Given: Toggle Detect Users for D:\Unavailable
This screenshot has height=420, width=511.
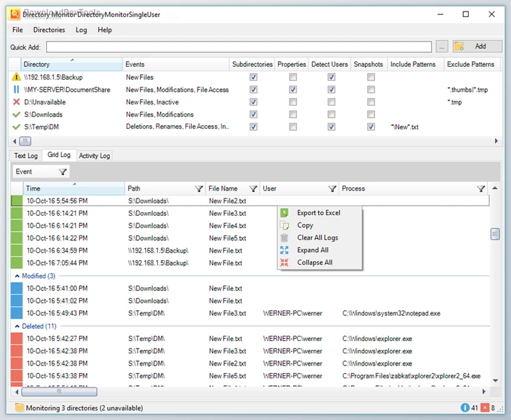Looking at the screenshot, I should (331, 102).
